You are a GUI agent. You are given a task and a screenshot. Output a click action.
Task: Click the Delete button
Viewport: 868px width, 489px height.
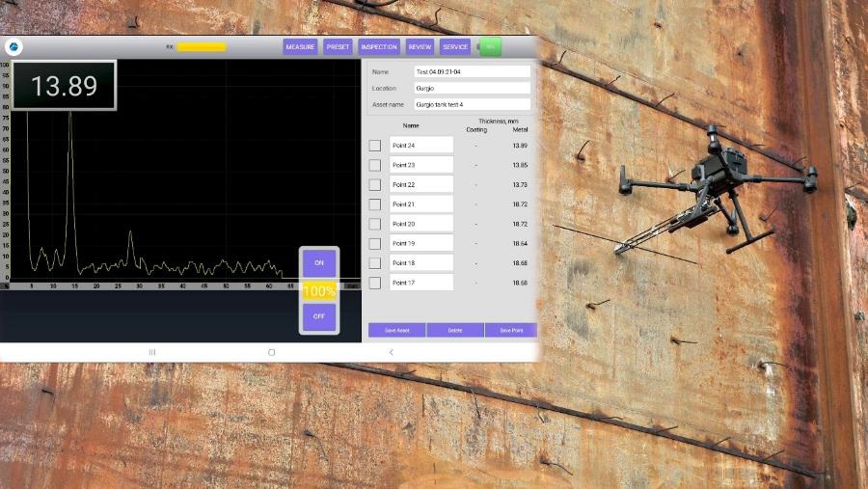tap(455, 330)
